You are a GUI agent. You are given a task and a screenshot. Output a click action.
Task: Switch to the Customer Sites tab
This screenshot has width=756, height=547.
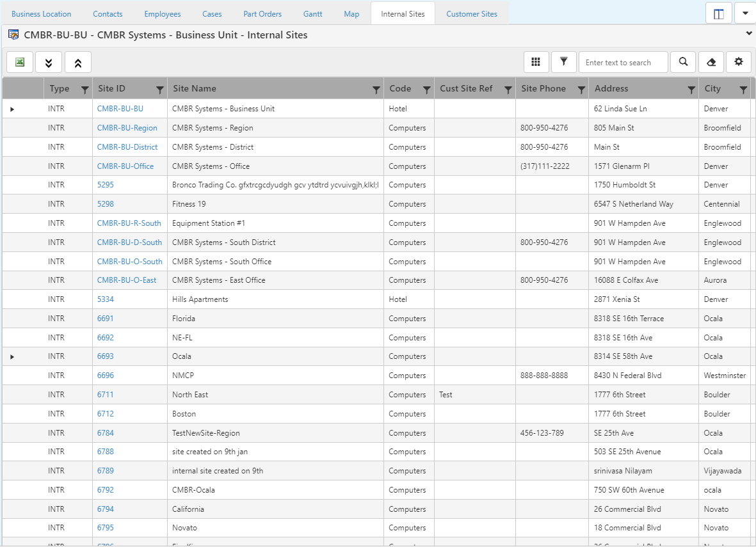[471, 13]
